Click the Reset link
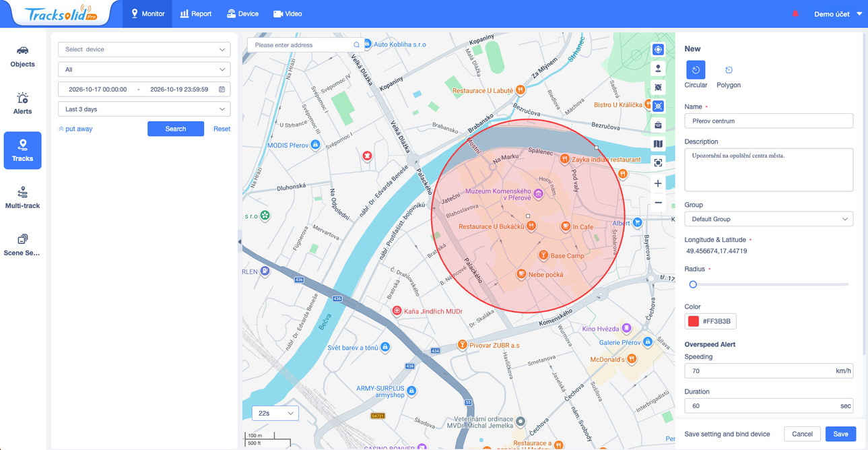This screenshot has width=868, height=450. [222, 129]
